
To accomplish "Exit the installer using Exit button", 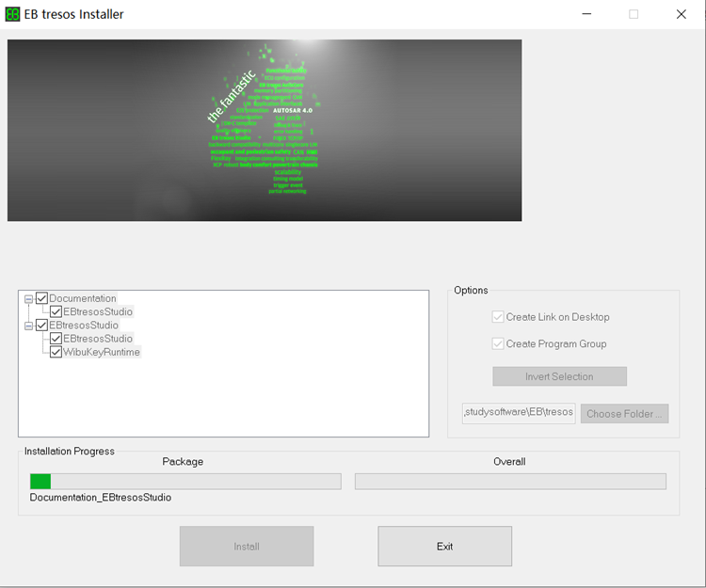I will tap(444, 547).
